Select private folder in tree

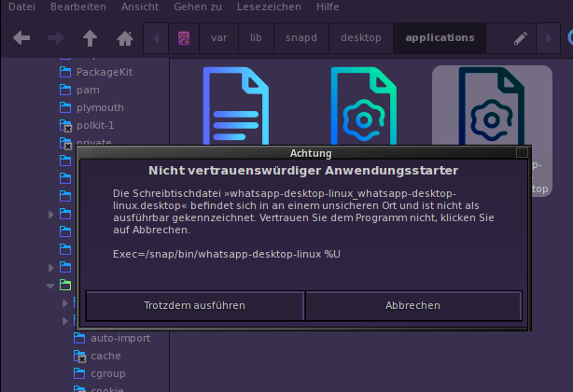[94, 142]
